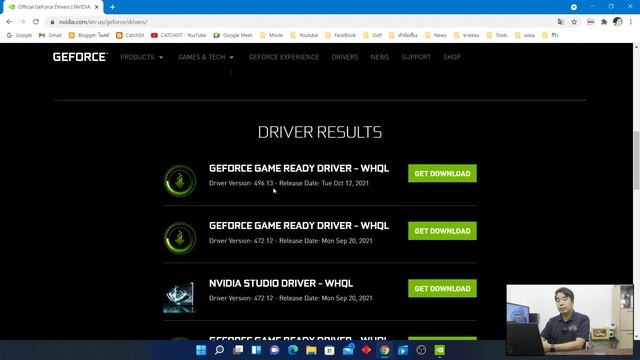Screen dimensions: 640x360
Task: Open the Support navigation item
Action: coord(416,57)
